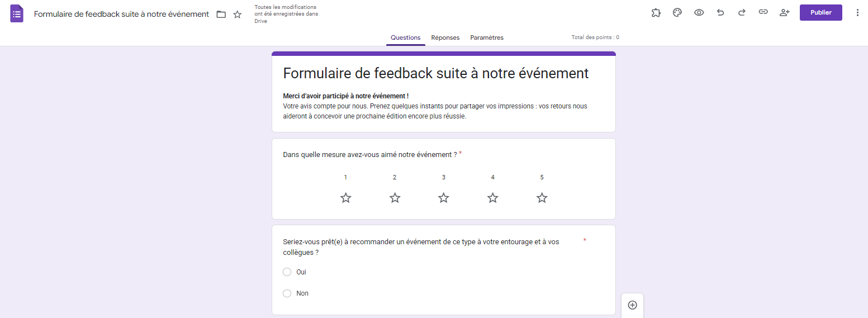Customize theme with palette icon

[x=677, y=12]
